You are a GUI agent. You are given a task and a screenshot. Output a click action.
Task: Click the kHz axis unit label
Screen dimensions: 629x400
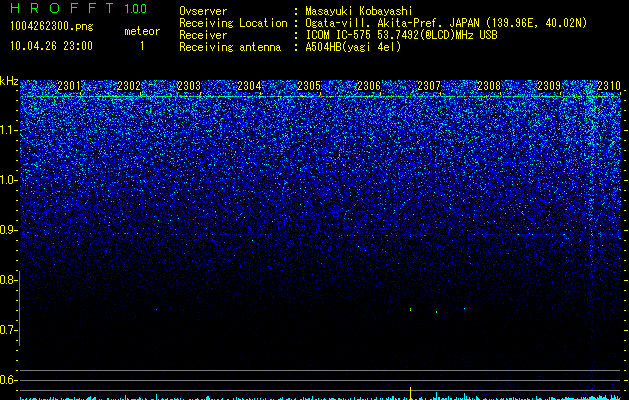click(x=9, y=81)
